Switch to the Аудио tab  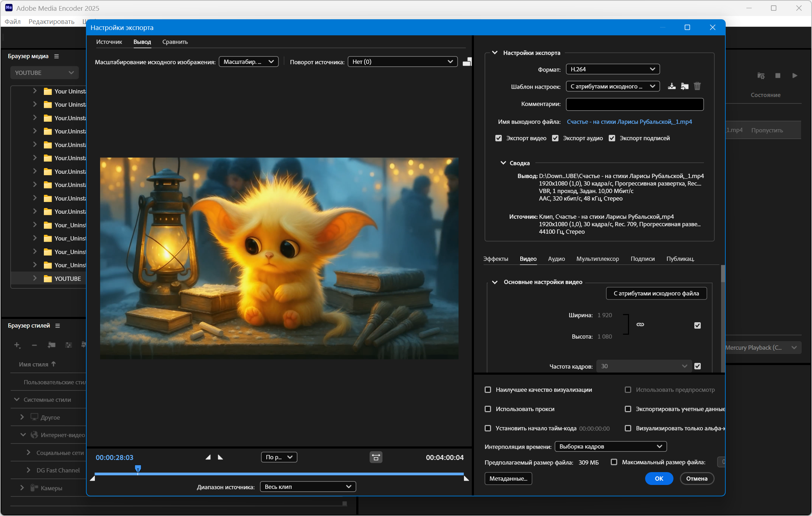pos(556,259)
